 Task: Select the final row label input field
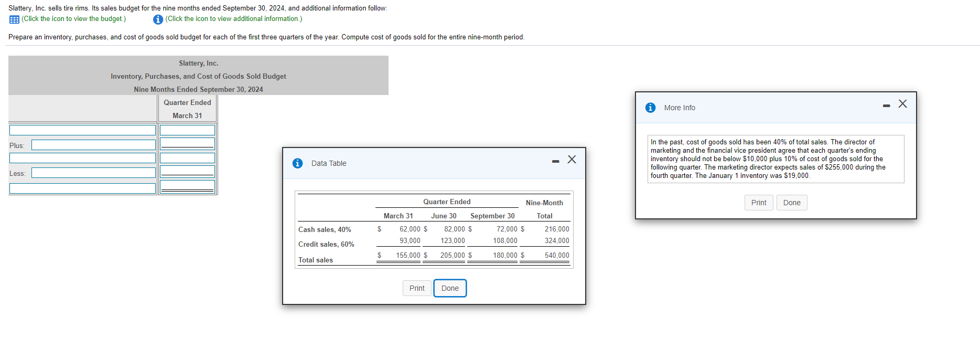tap(83, 188)
